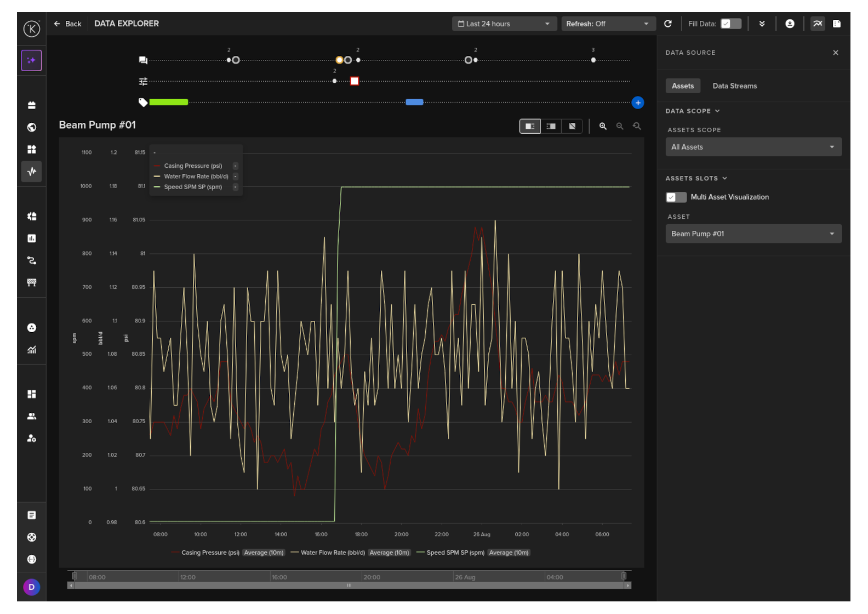Open the globe map icon in sidebar

(32, 127)
